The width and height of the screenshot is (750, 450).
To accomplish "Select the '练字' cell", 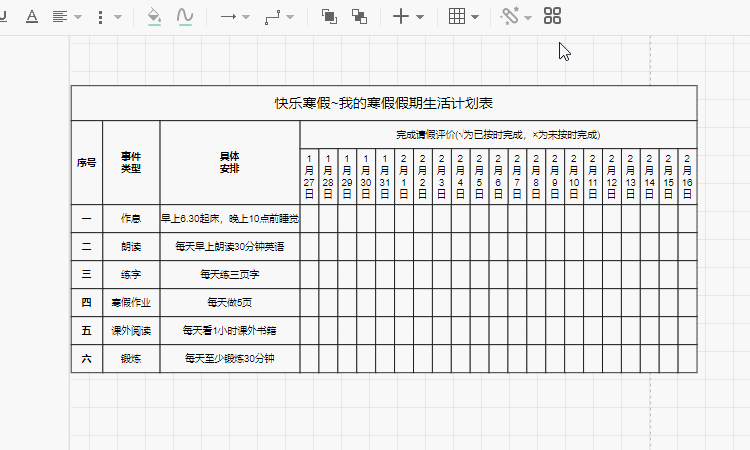I will 131,274.
